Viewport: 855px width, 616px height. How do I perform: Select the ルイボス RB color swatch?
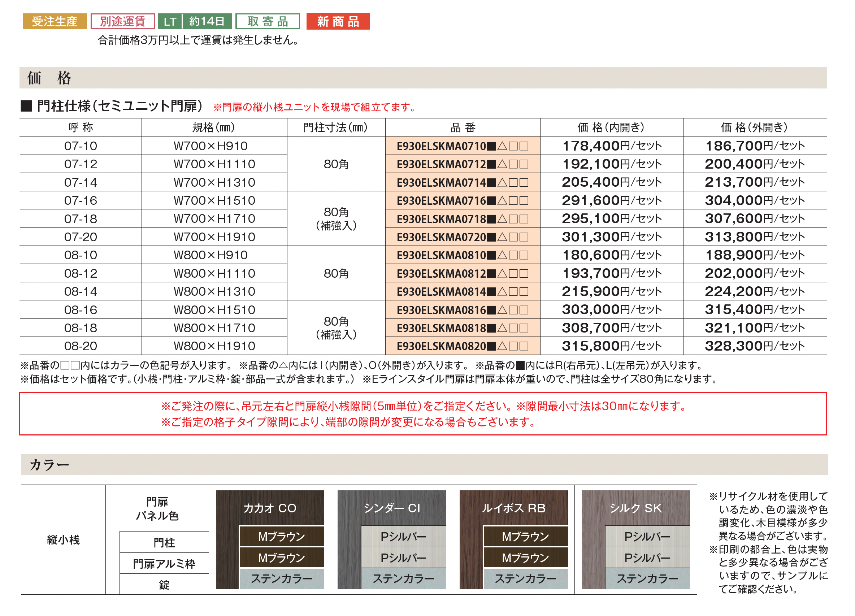point(514,508)
